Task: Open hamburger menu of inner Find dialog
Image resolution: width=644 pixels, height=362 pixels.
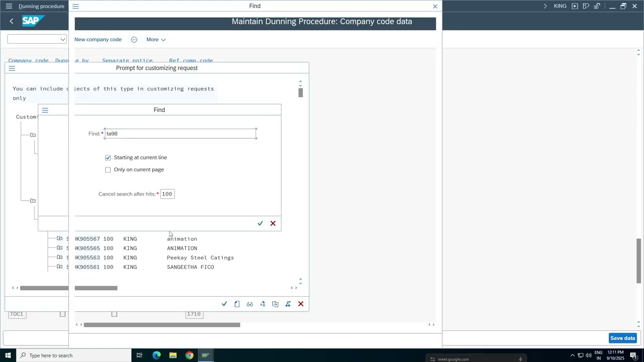Action: pos(45,110)
